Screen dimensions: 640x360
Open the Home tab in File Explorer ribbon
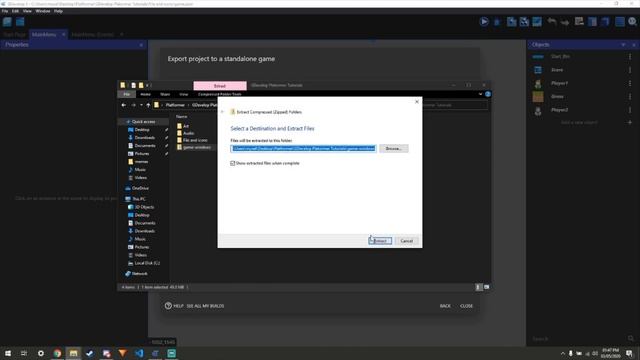click(145, 94)
